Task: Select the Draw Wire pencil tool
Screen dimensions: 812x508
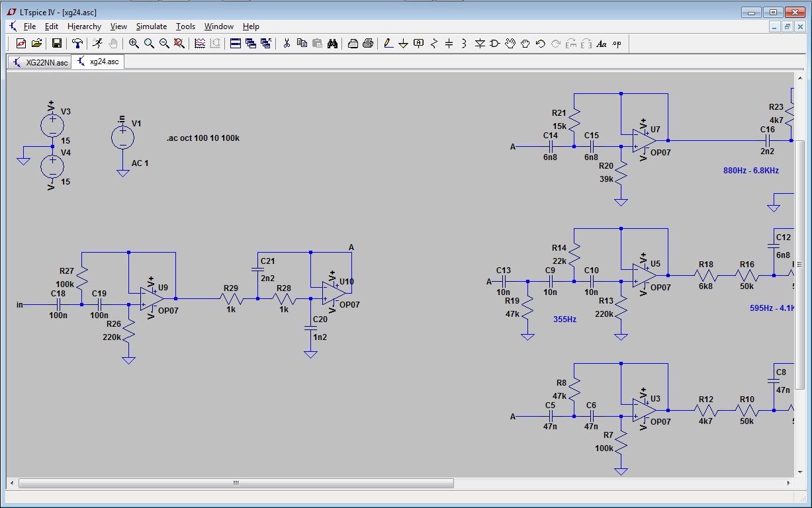Action: click(388, 44)
